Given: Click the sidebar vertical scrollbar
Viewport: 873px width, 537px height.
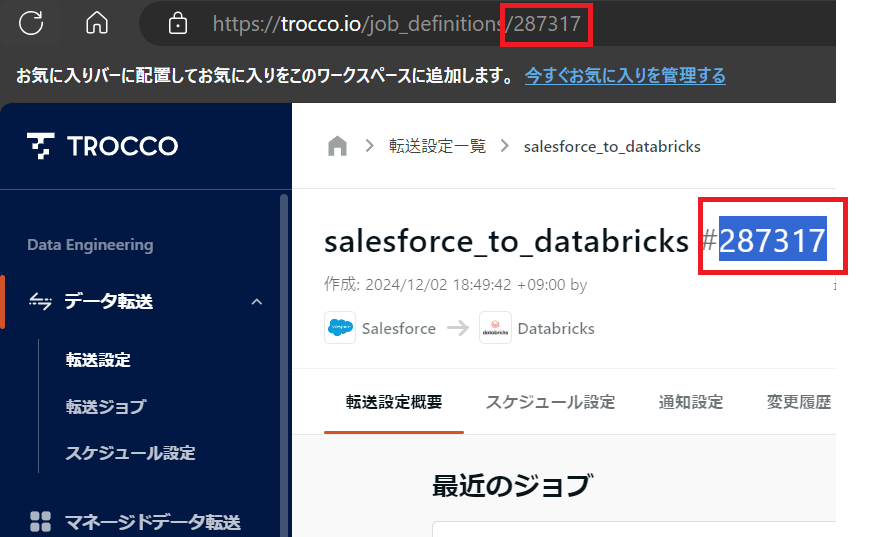Looking at the screenshot, I should coord(284,365).
